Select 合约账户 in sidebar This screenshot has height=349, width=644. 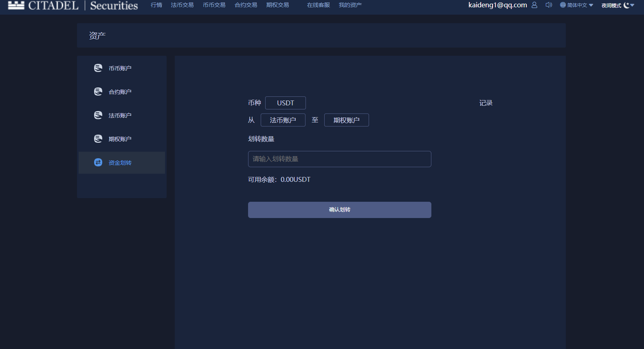click(x=122, y=92)
